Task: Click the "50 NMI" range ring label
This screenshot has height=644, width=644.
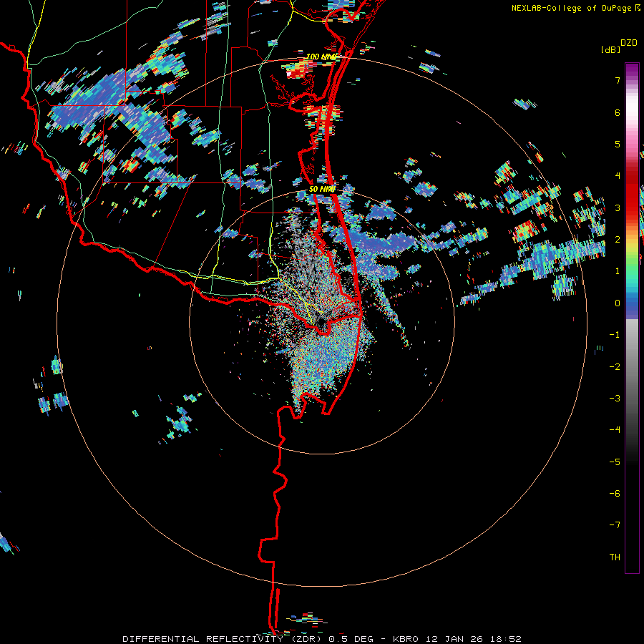Action: pos(322,190)
